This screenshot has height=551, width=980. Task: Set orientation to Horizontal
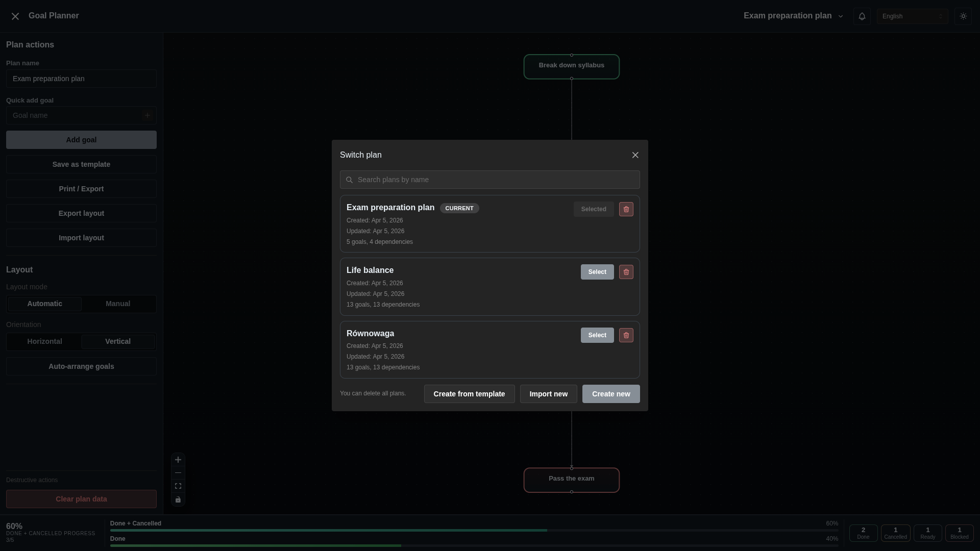coord(44,341)
